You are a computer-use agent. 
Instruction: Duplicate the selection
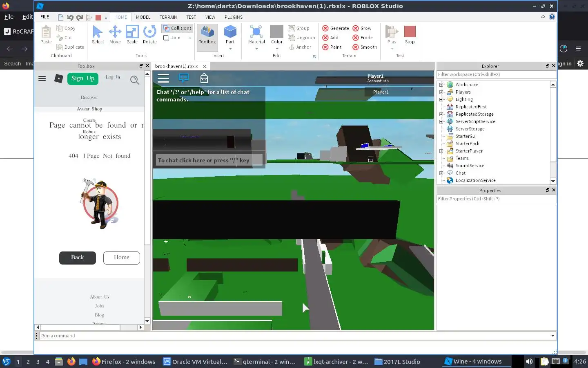[x=70, y=47]
